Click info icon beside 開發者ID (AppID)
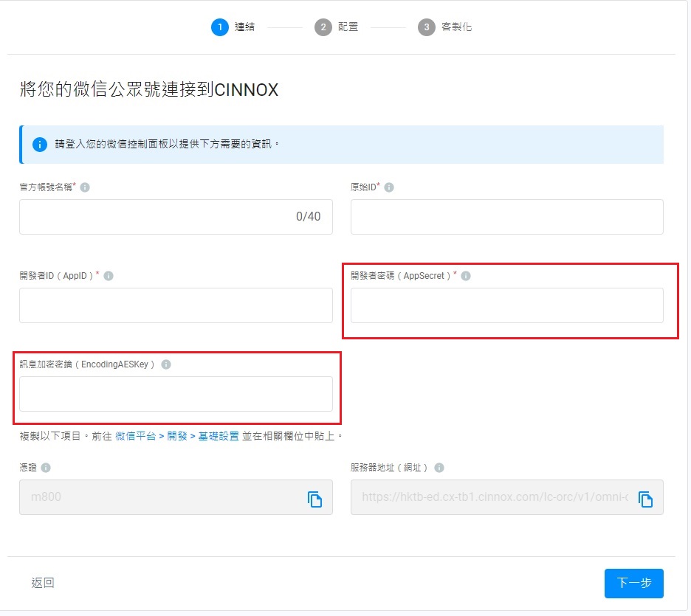This screenshot has width=691, height=616. [x=109, y=276]
